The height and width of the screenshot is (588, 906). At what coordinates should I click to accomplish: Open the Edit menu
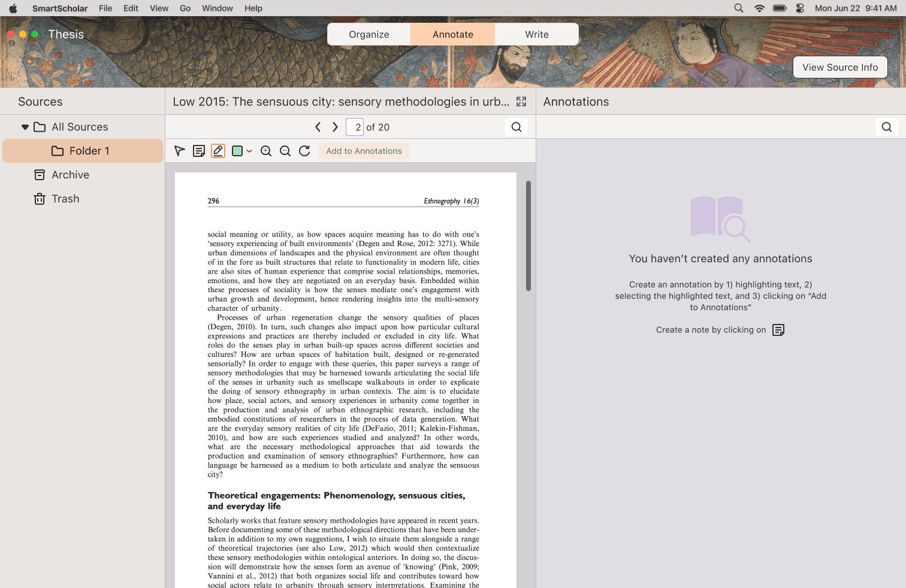point(131,8)
